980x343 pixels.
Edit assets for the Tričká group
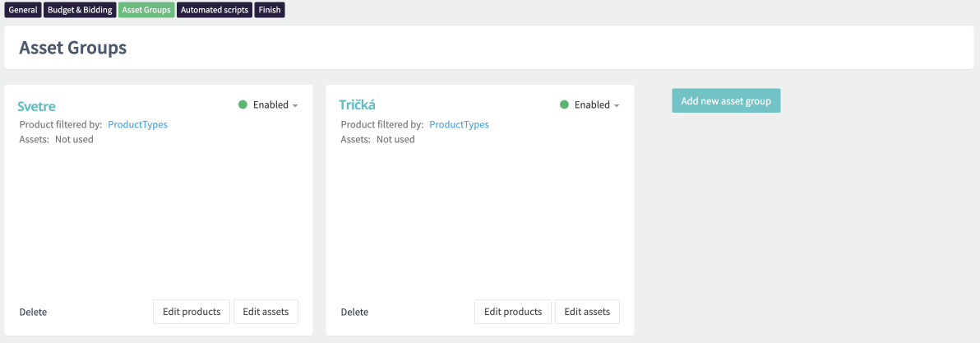[587, 312]
